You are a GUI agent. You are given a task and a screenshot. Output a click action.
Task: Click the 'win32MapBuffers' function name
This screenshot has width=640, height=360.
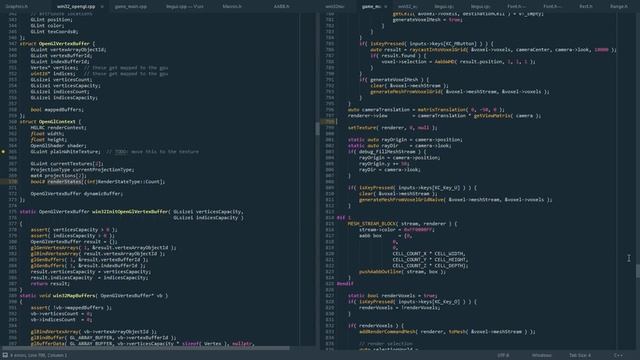point(73,296)
